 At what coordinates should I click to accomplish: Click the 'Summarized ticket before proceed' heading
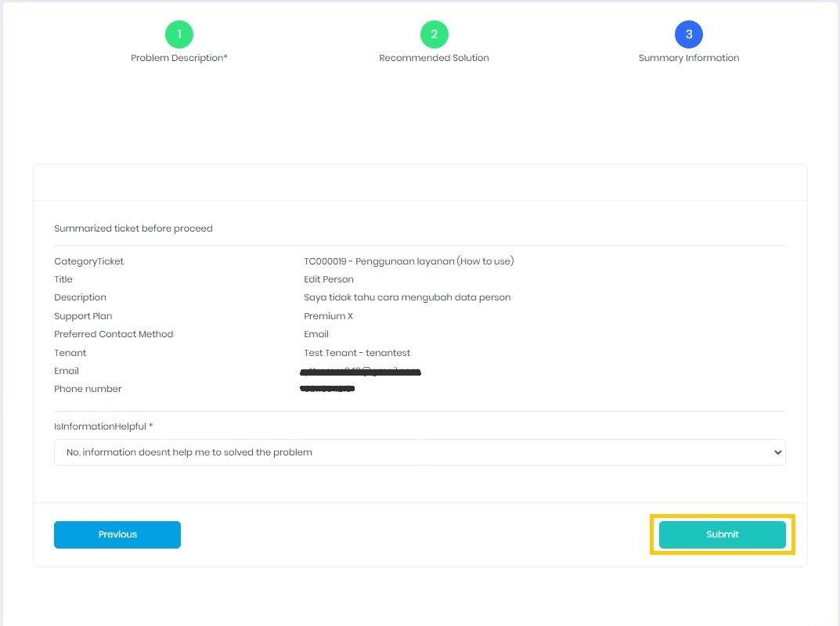click(x=133, y=228)
